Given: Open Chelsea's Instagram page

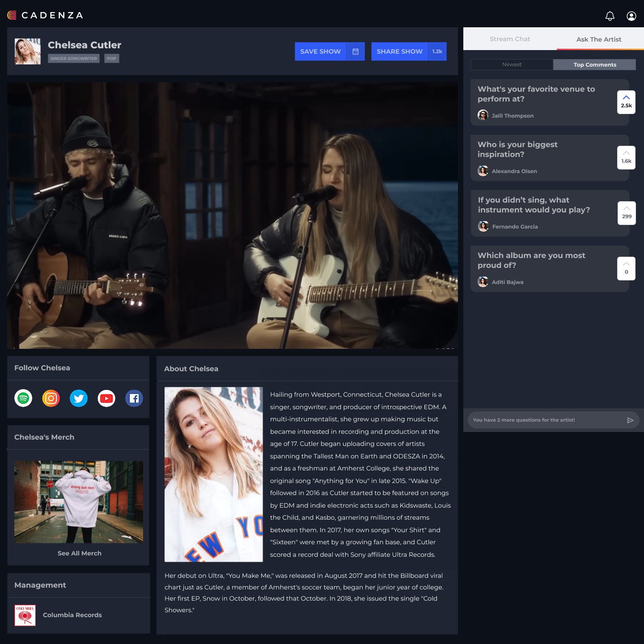Looking at the screenshot, I should pos(51,398).
